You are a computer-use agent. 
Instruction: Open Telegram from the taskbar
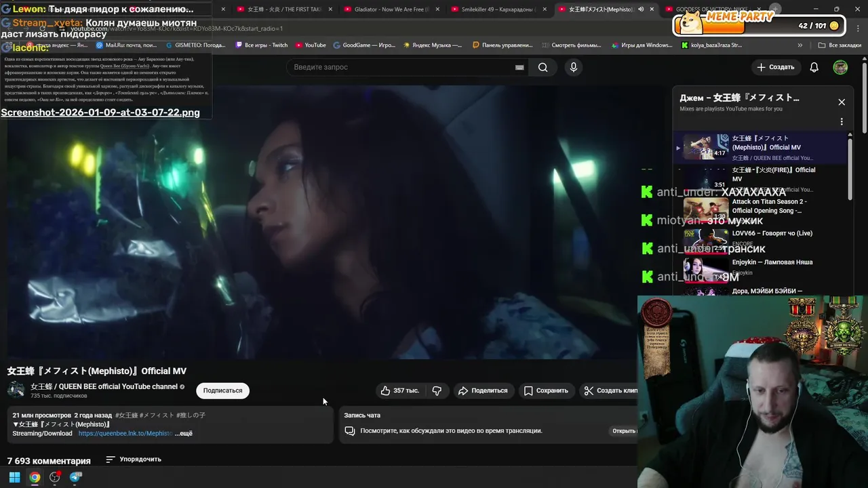[75, 477]
